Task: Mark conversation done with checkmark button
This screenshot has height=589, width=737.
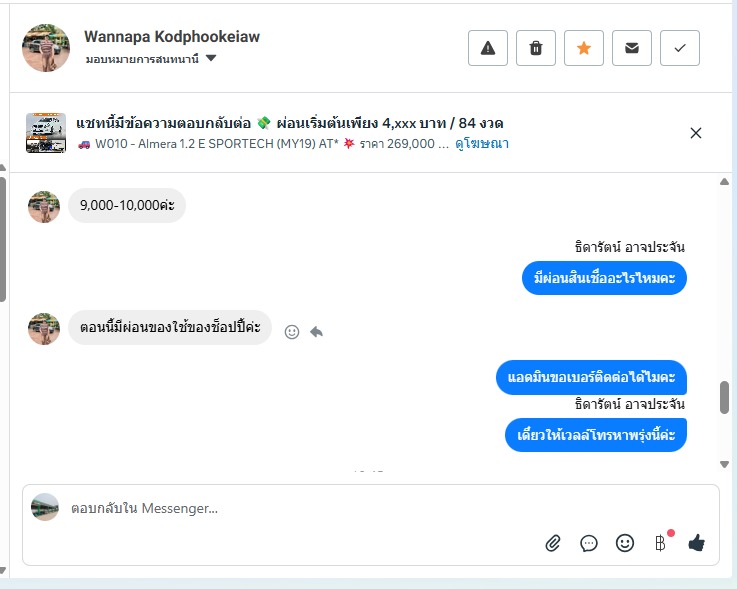Action: pyautogui.click(x=680, y=48)
